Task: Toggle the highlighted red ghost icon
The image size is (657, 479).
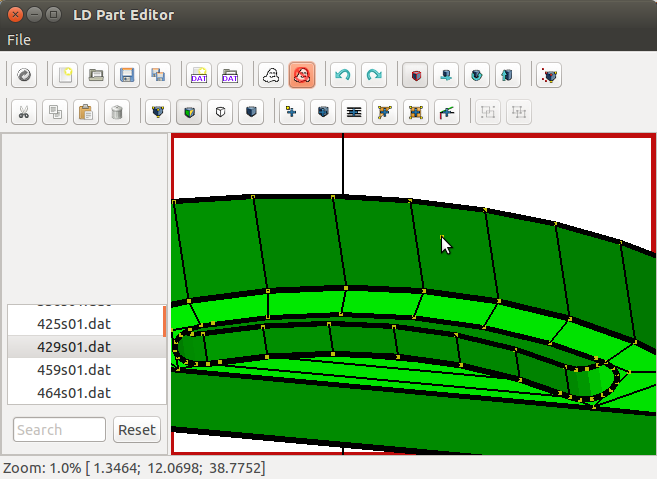Action: (x=301, y=75)
